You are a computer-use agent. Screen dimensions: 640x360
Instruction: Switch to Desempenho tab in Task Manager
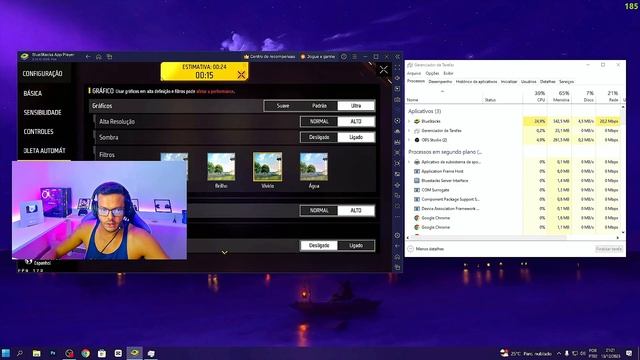[440, 82]
